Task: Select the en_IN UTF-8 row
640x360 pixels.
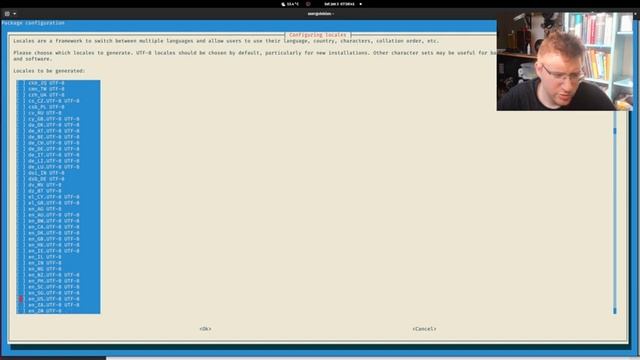Action: click(58, 263)
